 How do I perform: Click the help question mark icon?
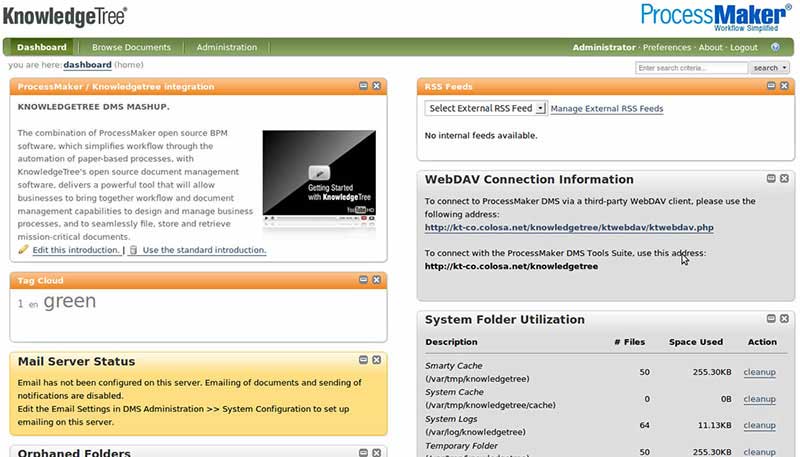tap(776, 47)
